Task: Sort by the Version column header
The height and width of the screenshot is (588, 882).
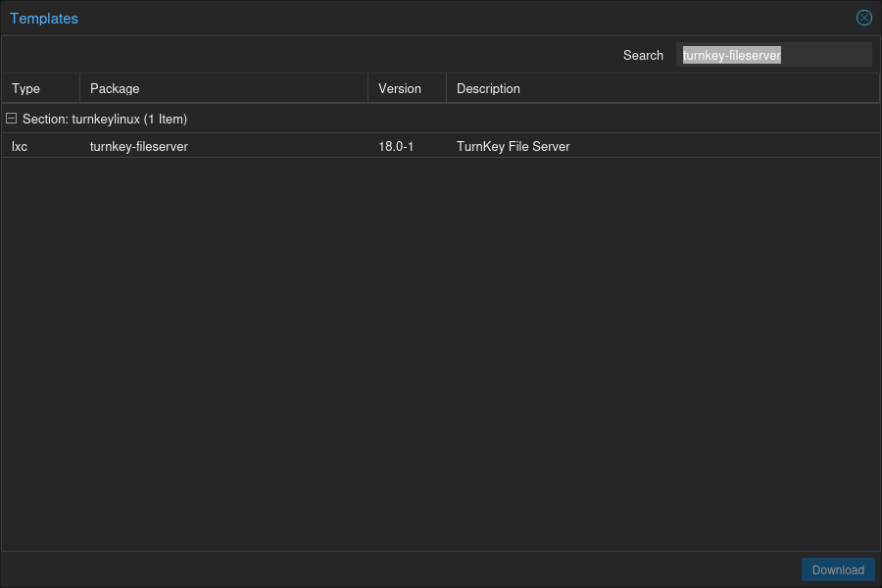Action: click(x=408, y=88)
